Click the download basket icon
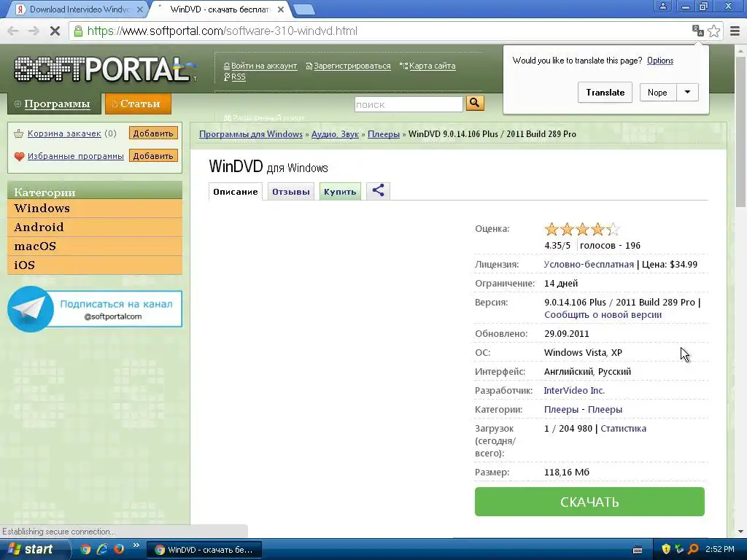Image resolution: width=747 pixels, height=560 pixels. pos(18,134)
